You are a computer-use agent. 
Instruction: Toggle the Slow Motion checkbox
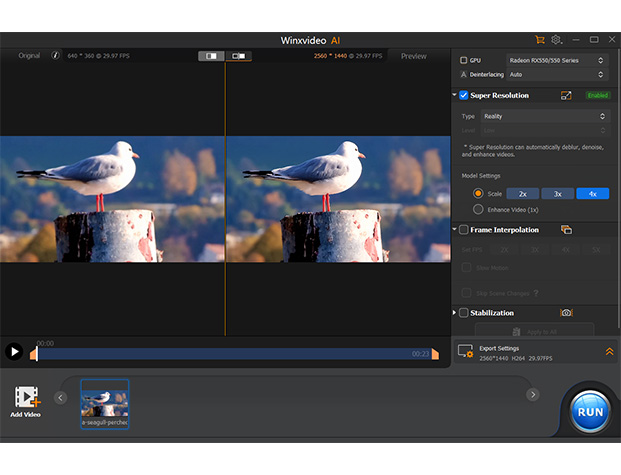point(467,267)
